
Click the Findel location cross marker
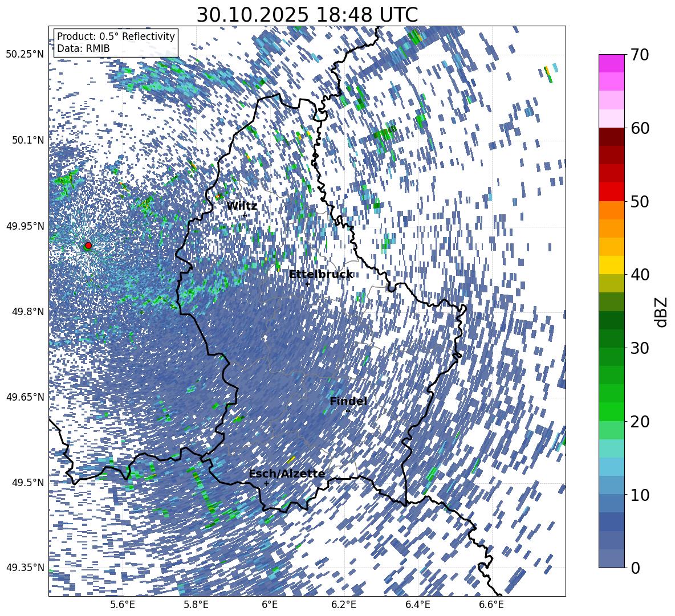coord(348,411)
